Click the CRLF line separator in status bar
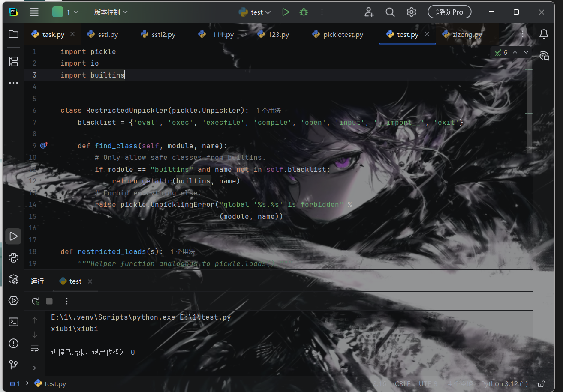Image resolution: width=563 pixels, height=392 pixels. point(403,384)
